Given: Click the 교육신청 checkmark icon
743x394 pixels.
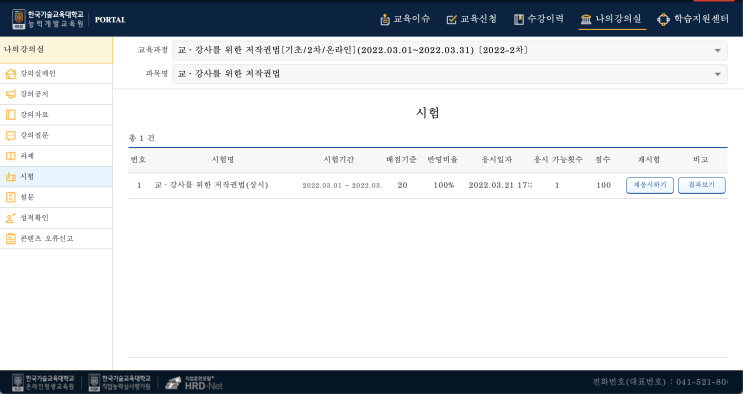Looking at the screenshot, I should coord(452,19).
